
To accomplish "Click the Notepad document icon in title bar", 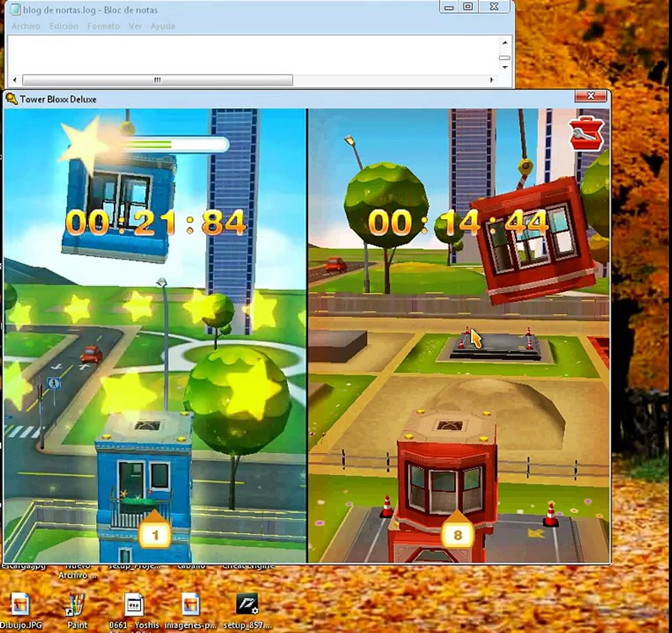I will point(15,9).
